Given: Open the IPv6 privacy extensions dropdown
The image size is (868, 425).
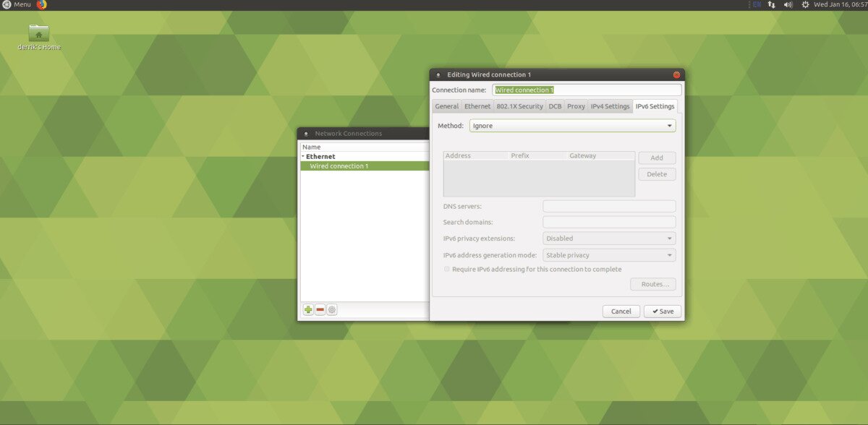Looking at the screenshot, I should point(609,239).
